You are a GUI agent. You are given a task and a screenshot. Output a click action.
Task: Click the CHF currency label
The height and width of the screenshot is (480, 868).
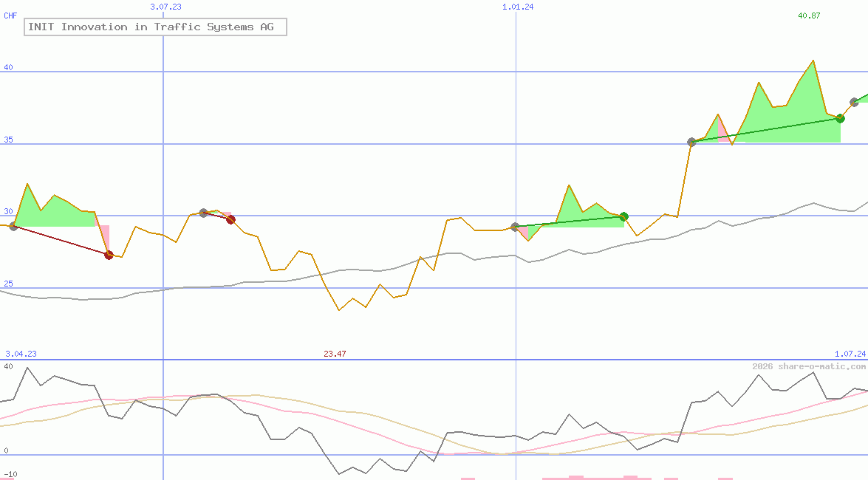[x=10, y=16]
